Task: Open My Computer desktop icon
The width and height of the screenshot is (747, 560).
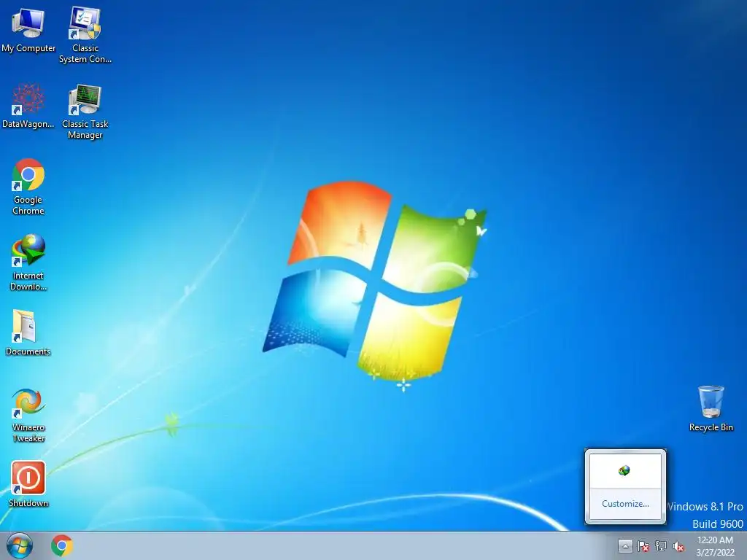Action: pyautogui.click(x=28, y=29)
